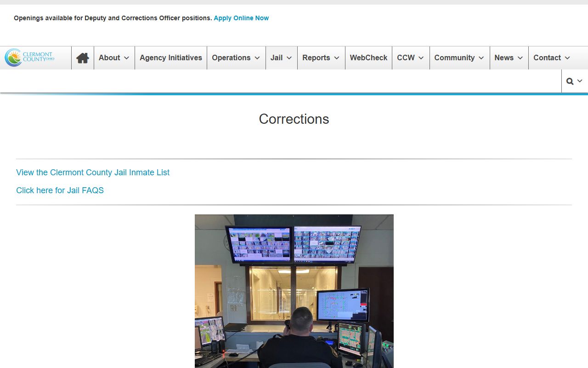Image resolution: width=588 pixels, height=368 pixels.
Task: Expand the Operations menu chevron
Action: [257, 58]
